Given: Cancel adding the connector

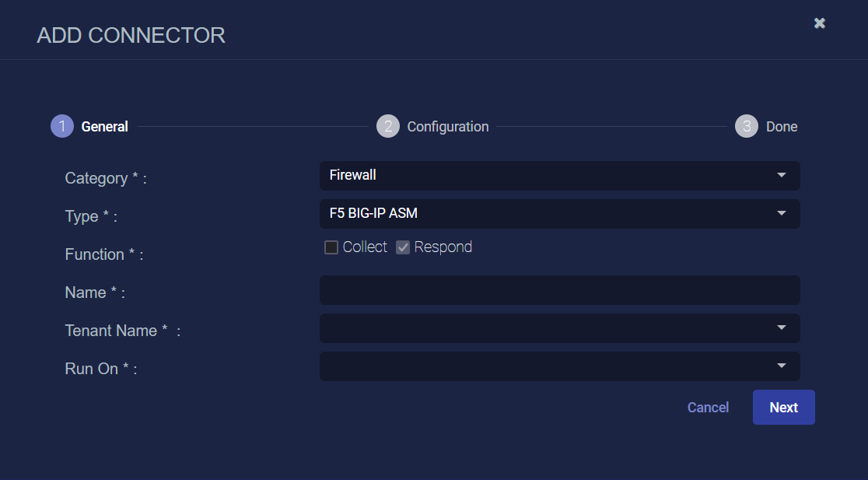Looking at the screenshot, I should 708,408.
